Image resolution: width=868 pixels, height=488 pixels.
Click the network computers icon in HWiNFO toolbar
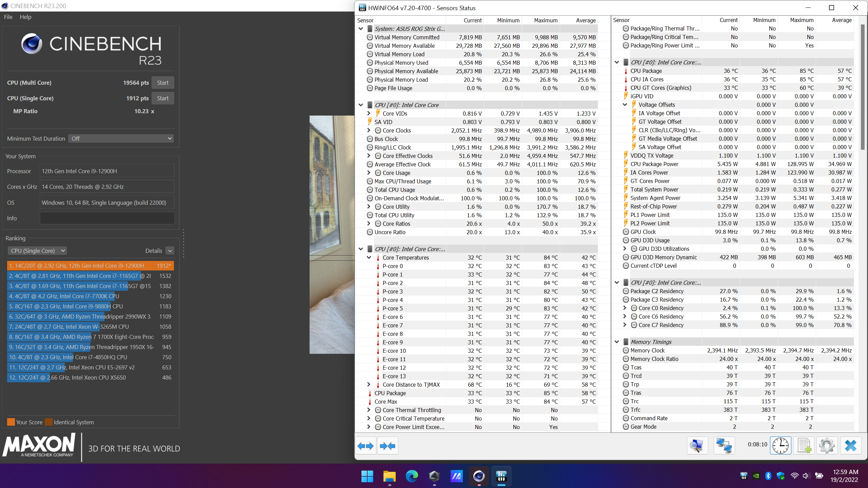(x=724, y=446)
